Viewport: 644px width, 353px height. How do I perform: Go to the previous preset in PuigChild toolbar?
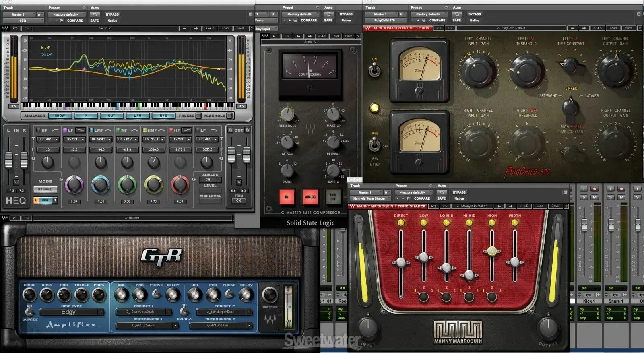pos(572,28)
